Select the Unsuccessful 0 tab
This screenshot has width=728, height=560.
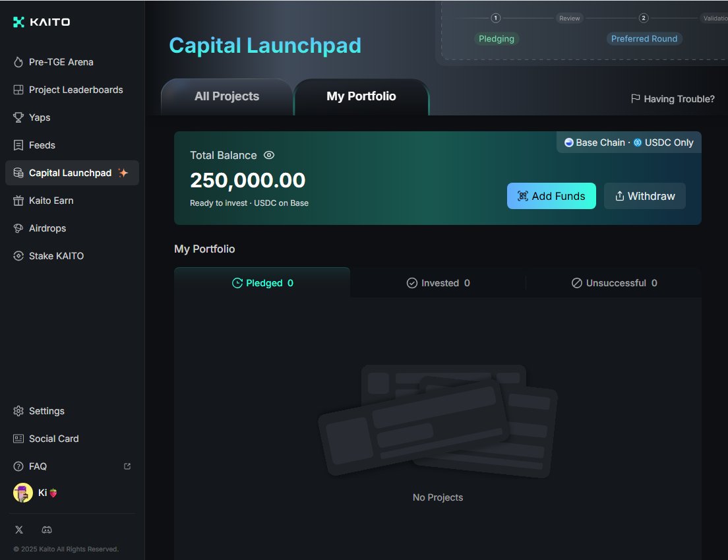tap(614, 283)
